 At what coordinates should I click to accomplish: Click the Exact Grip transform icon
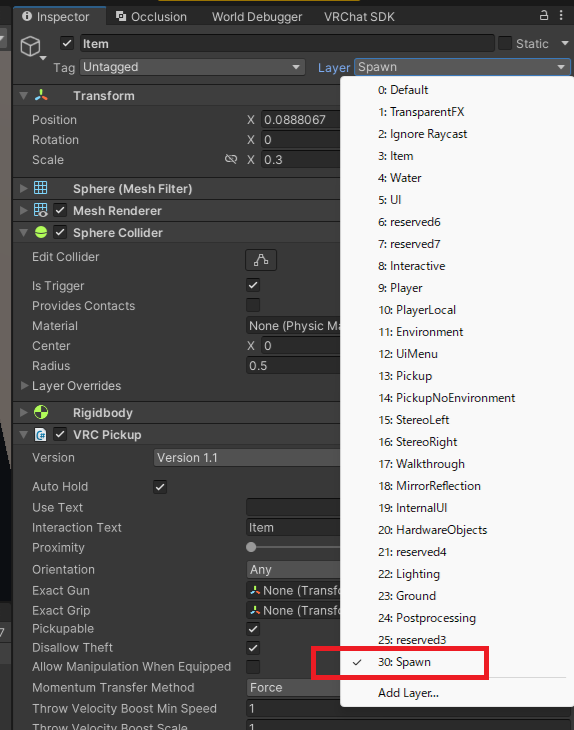coord(255,610)
